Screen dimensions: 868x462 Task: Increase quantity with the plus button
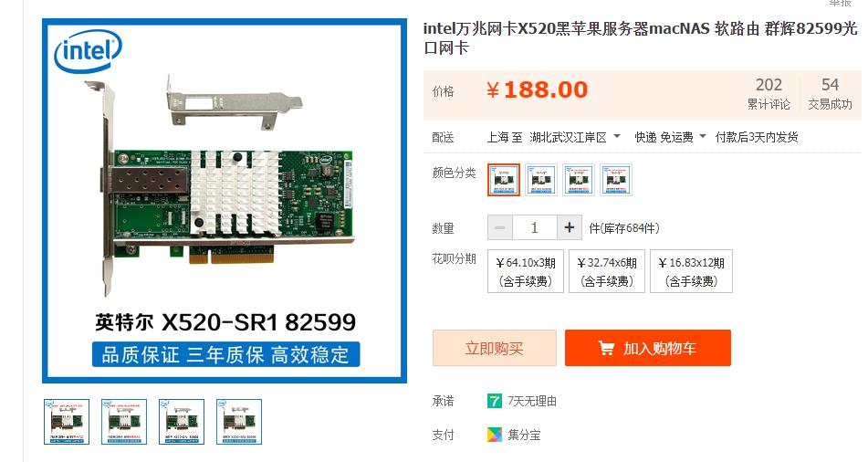569,227
